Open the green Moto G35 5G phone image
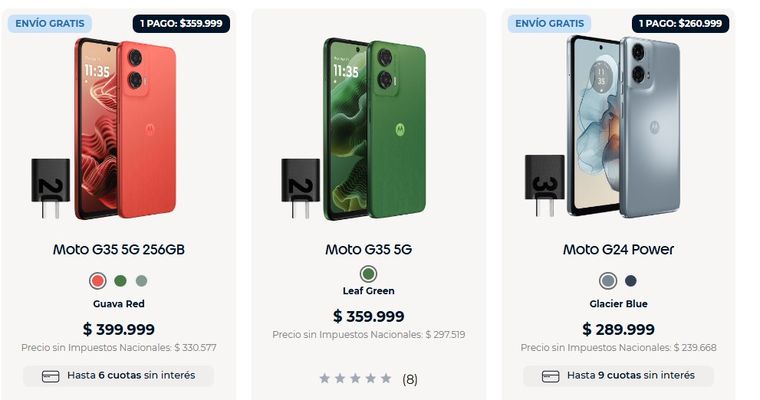Image resolution: width=760 pixels, height=400 pixels. coord(368,130)
